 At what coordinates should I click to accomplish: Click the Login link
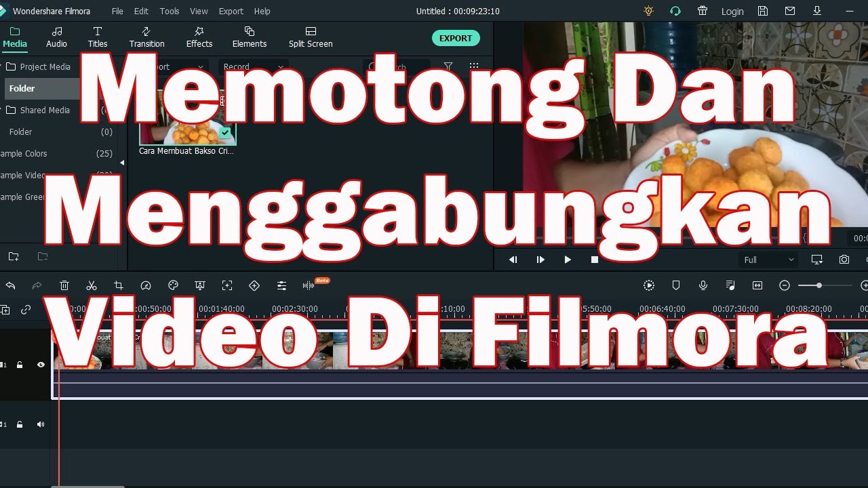pos(732,12)
